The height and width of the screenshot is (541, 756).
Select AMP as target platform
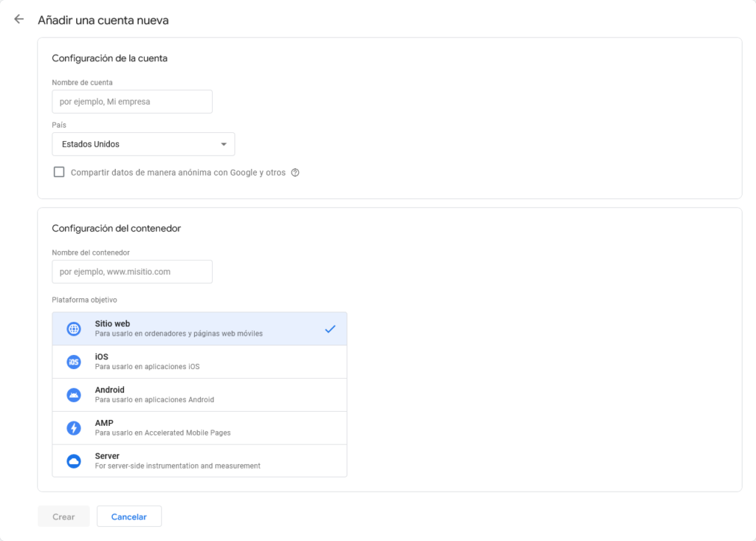(x=199, y=427)
